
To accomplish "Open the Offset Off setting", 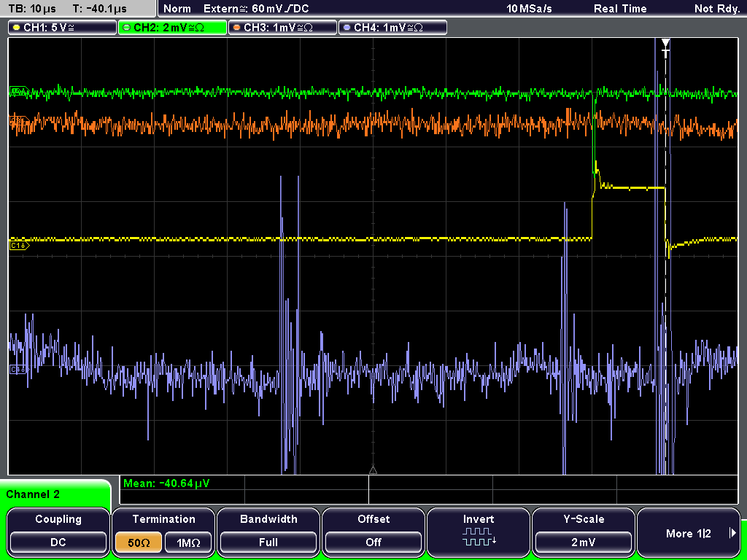I will [x=373, y=531].
